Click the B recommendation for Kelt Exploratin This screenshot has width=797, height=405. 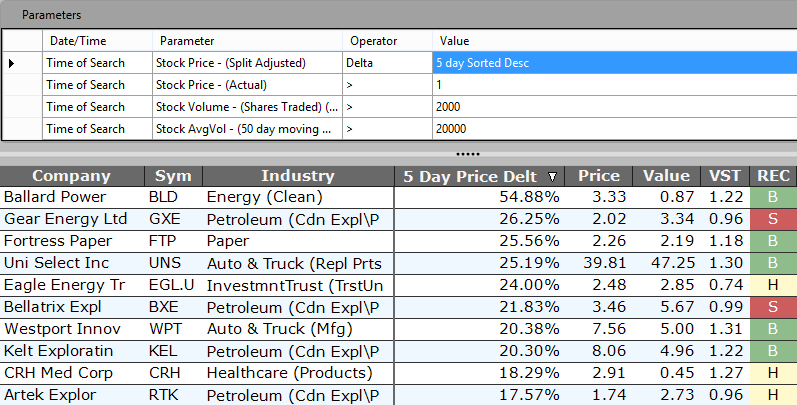coord(773,351)
